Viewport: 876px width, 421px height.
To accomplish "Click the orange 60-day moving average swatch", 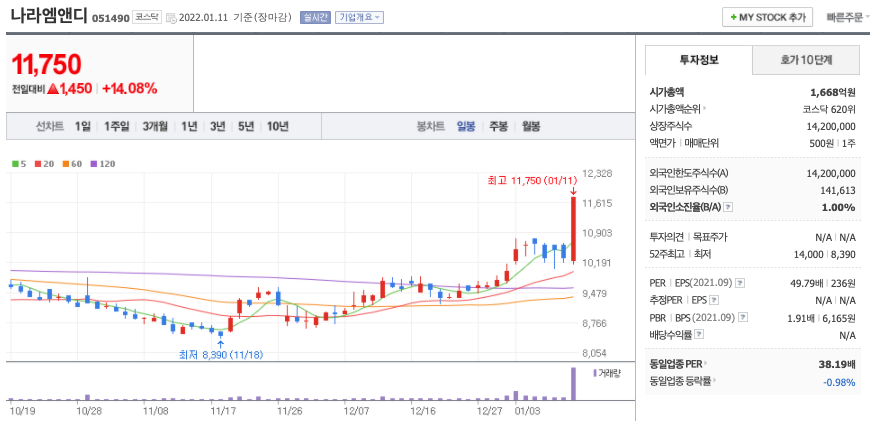I will 65,164.
